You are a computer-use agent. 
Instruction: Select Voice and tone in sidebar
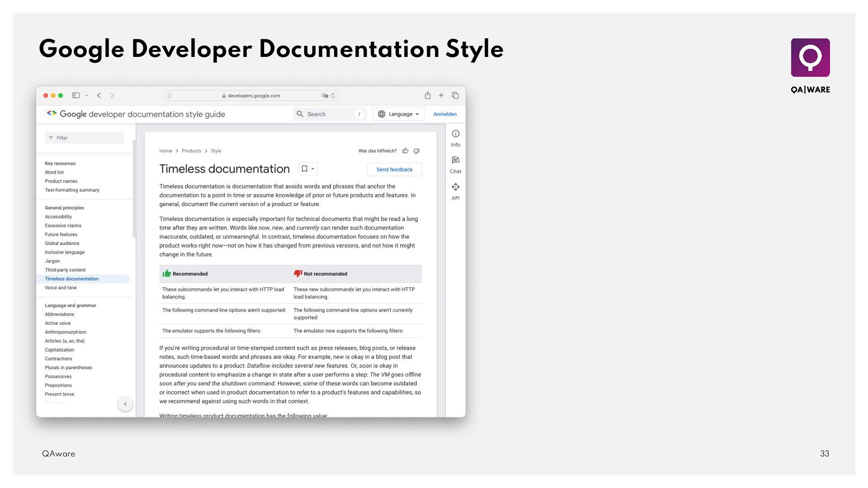pos(61,288)
